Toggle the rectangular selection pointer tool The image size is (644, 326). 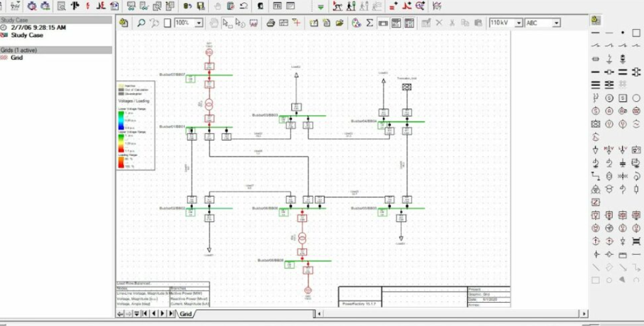227,23
